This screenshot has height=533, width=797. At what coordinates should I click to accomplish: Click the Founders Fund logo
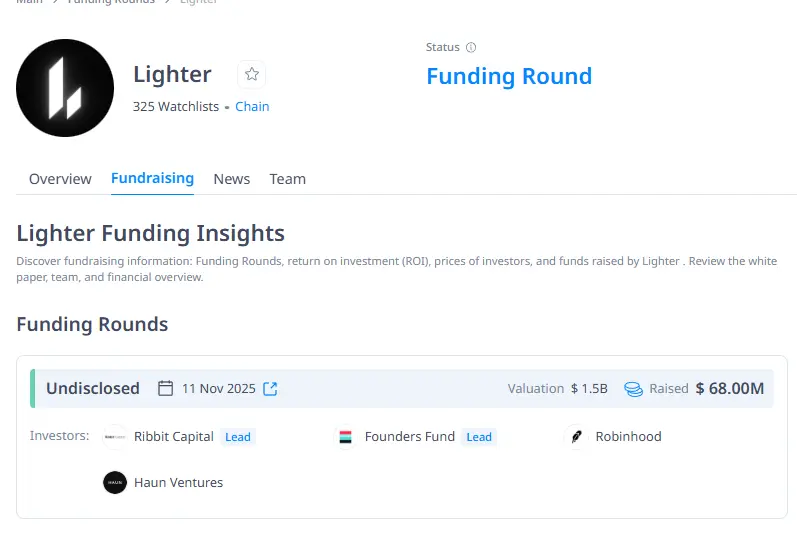[x=346, y=437]
